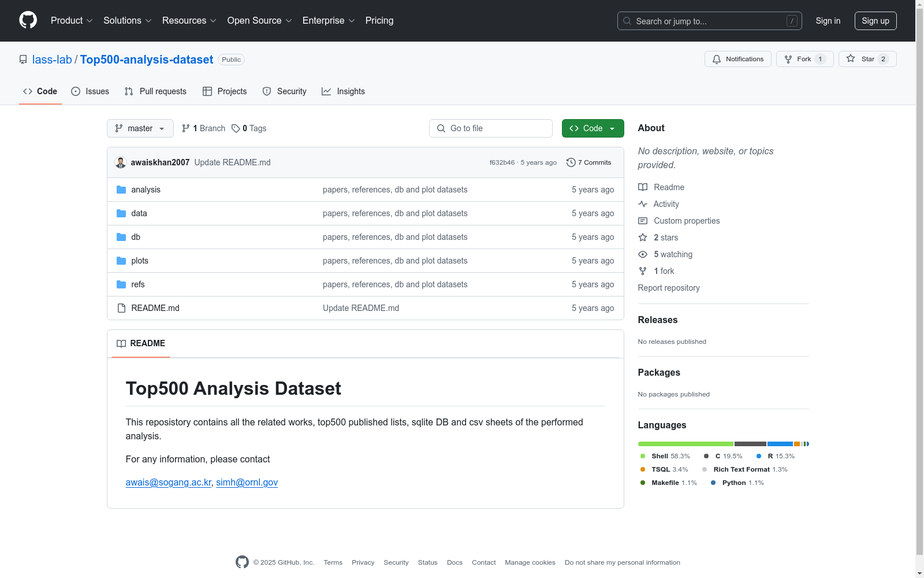
Task: Click the fork icon in Fork button
Action: click(788, 59)
